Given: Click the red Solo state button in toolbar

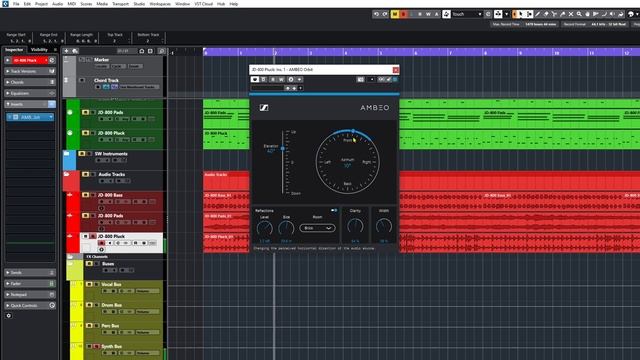Looking at the screenshot, I should [x=403, y=14].
